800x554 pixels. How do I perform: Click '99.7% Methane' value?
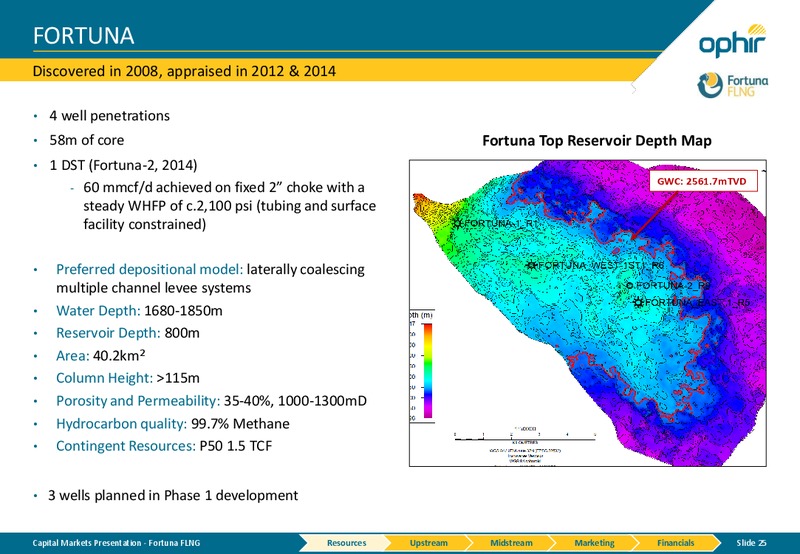[240, 423]
